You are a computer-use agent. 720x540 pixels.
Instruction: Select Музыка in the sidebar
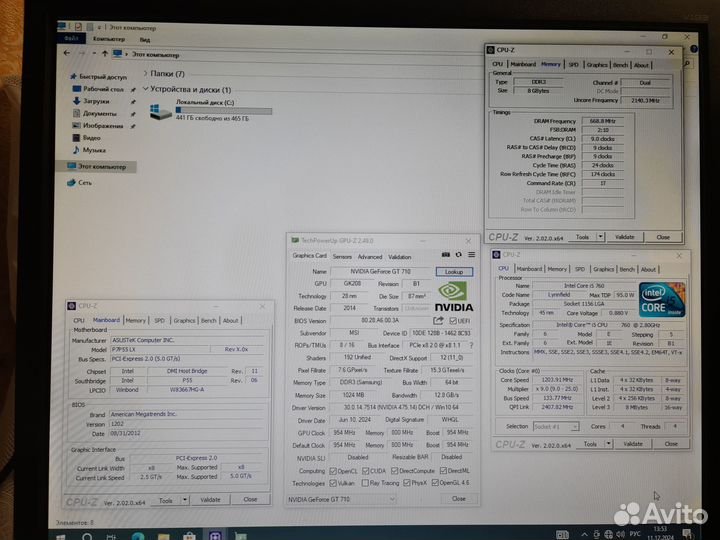click(90, 150)
